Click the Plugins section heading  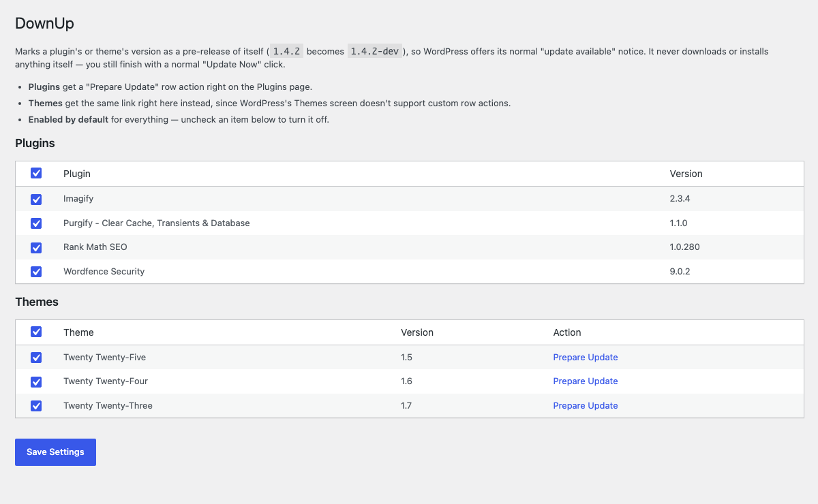(35, 143)
